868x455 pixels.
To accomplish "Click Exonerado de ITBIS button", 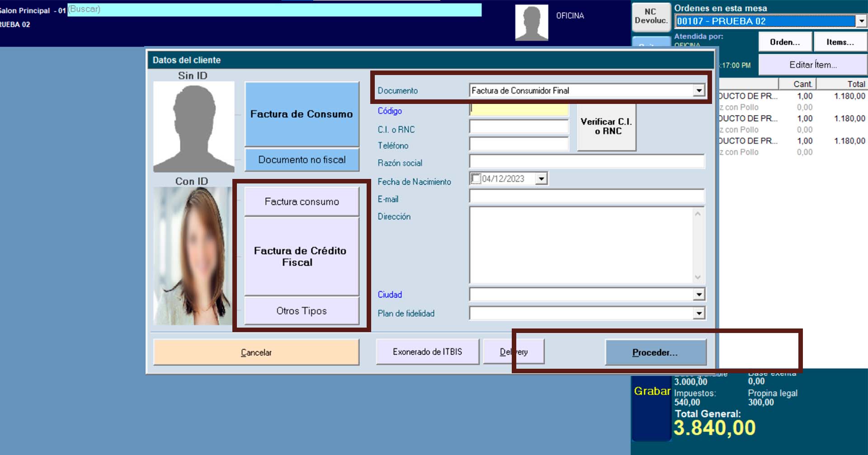I will 427,352.
